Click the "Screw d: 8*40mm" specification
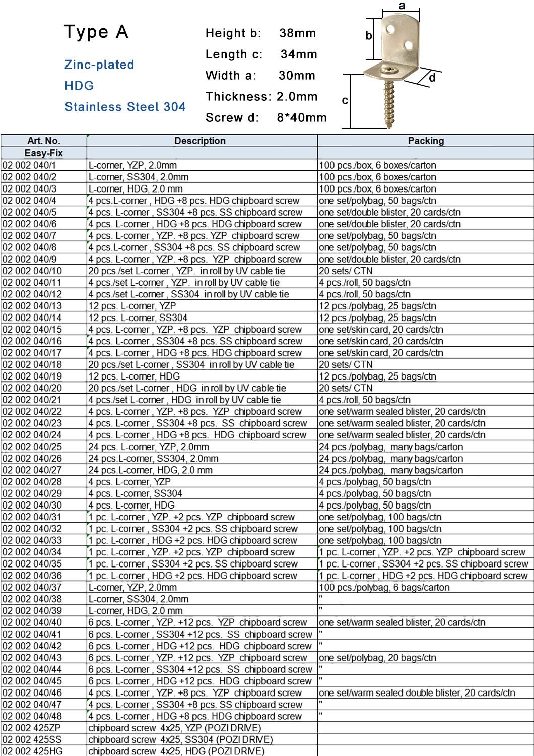 [x=266, y=118]
